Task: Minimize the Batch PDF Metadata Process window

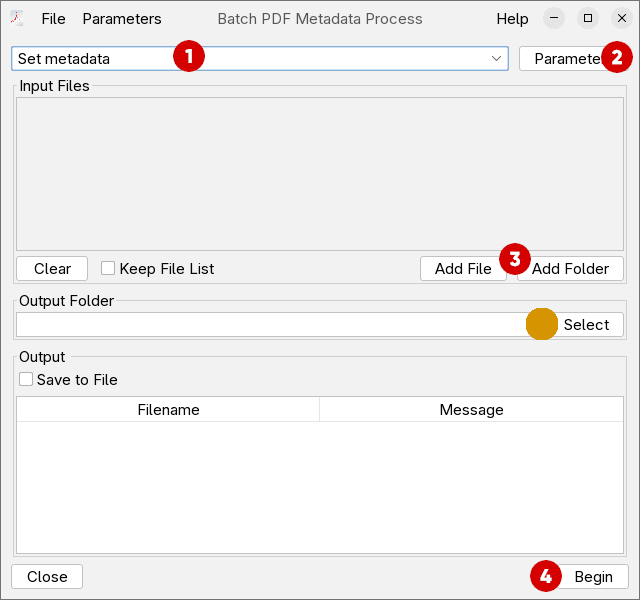Action: [554, 18]
